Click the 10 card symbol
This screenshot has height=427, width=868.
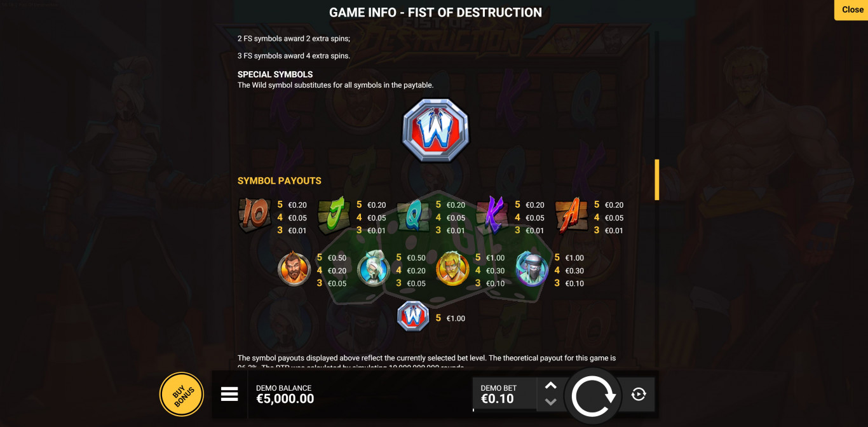pyautogui.click(x=255, y=215)
